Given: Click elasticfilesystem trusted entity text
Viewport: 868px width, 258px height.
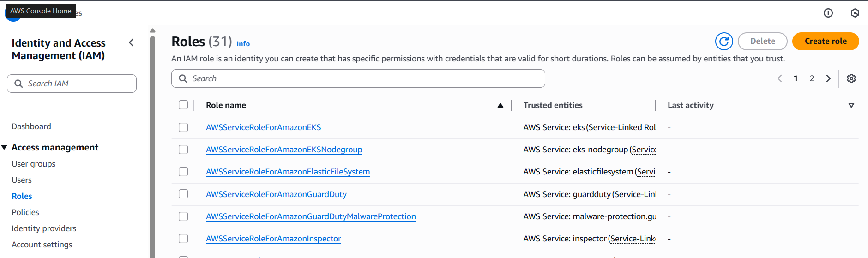Looking at the screenshot, I should (589, 172).
